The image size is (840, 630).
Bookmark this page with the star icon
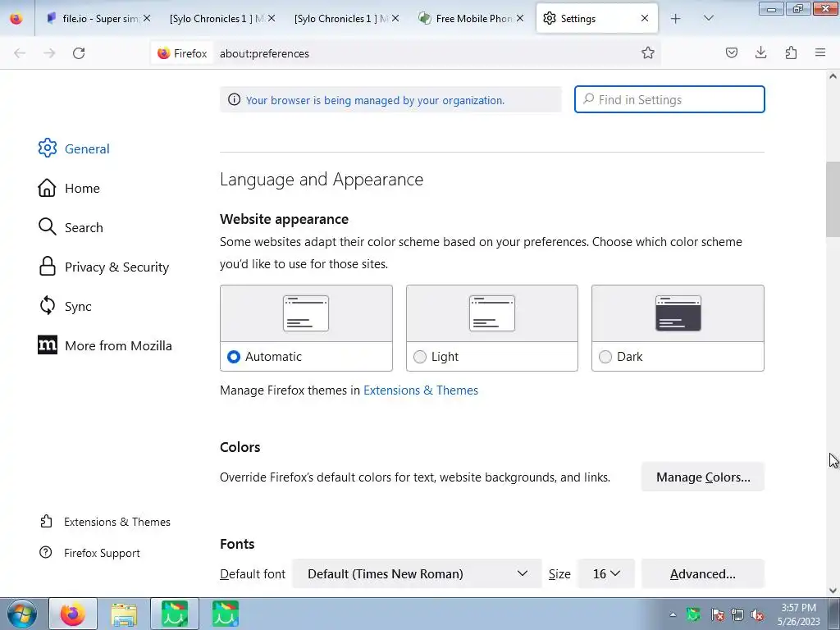[x=648, y=52]
